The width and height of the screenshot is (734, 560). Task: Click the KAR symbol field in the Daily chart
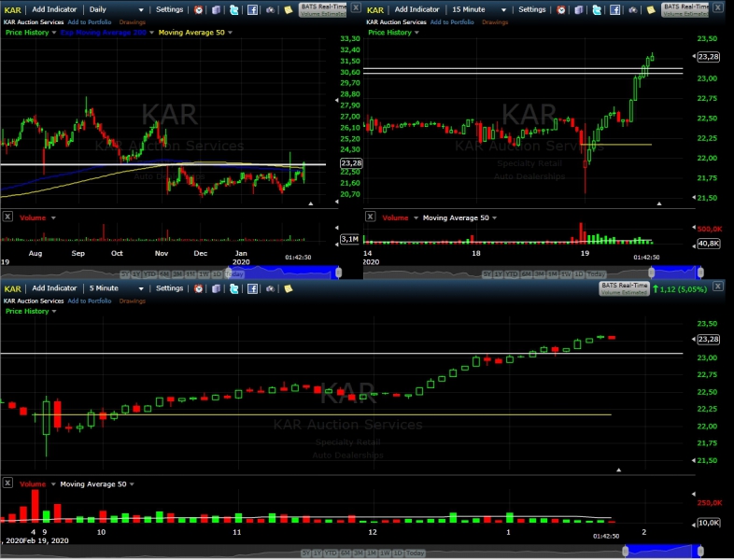(13, 10)
